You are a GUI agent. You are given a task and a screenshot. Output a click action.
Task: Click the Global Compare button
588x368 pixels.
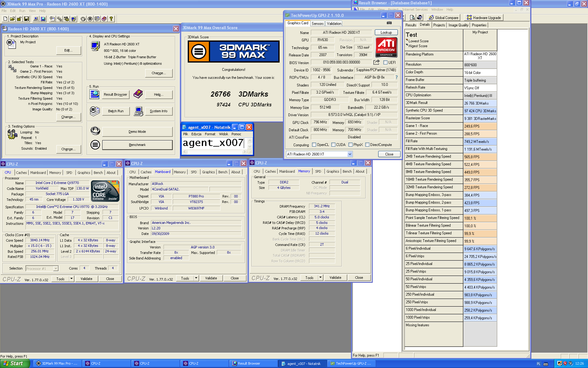(443, 17)
